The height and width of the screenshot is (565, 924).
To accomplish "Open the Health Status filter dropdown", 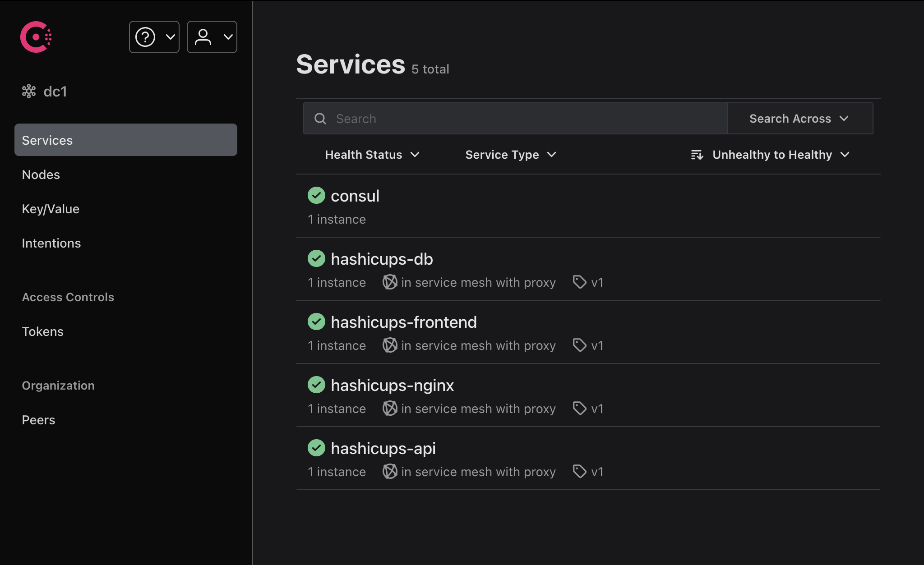I will click(372, 155).
